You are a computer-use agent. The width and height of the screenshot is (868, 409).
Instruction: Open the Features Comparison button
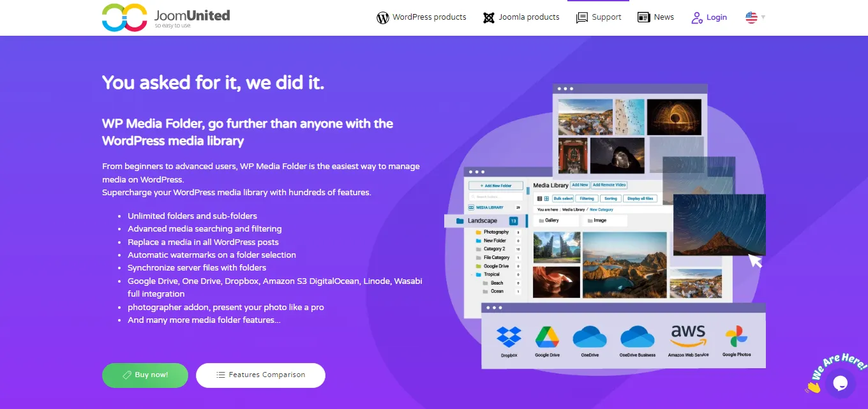(x=260, y=375)
